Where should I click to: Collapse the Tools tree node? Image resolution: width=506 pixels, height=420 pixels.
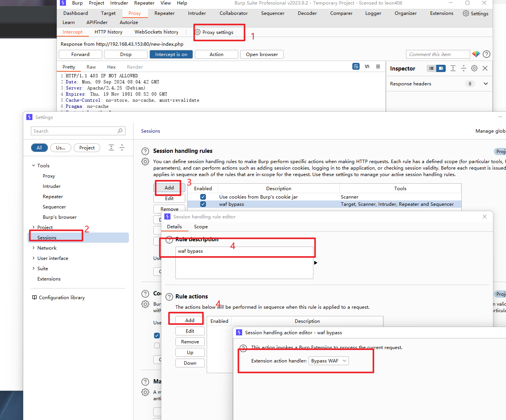click(34, 165)
